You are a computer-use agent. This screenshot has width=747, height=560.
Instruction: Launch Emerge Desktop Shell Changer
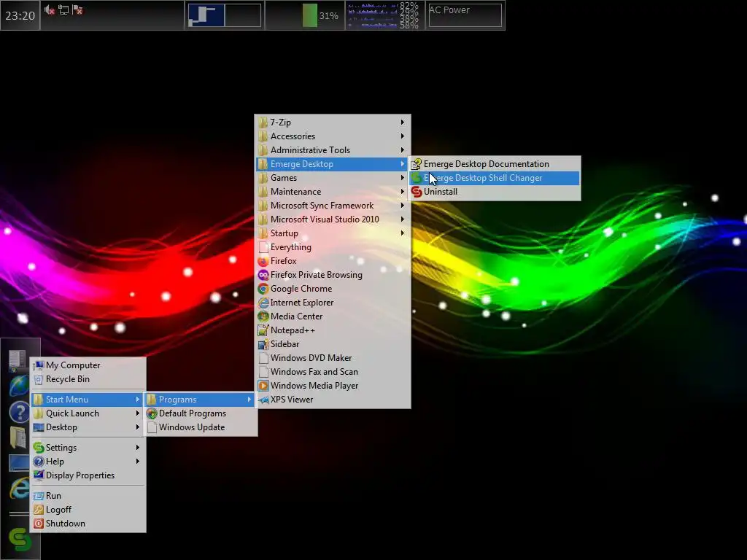(x=494, y=178)
